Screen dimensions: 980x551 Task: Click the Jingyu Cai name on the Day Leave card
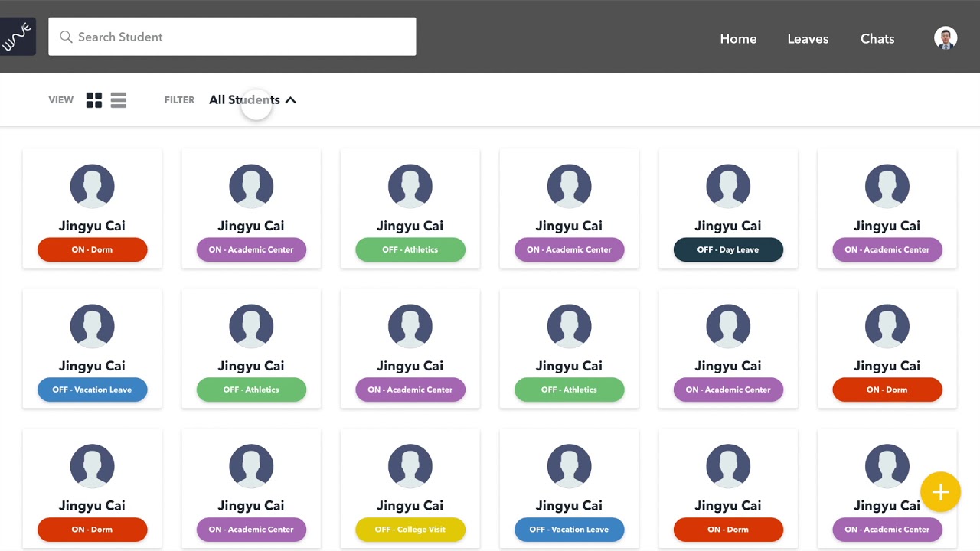click(728, 226)
